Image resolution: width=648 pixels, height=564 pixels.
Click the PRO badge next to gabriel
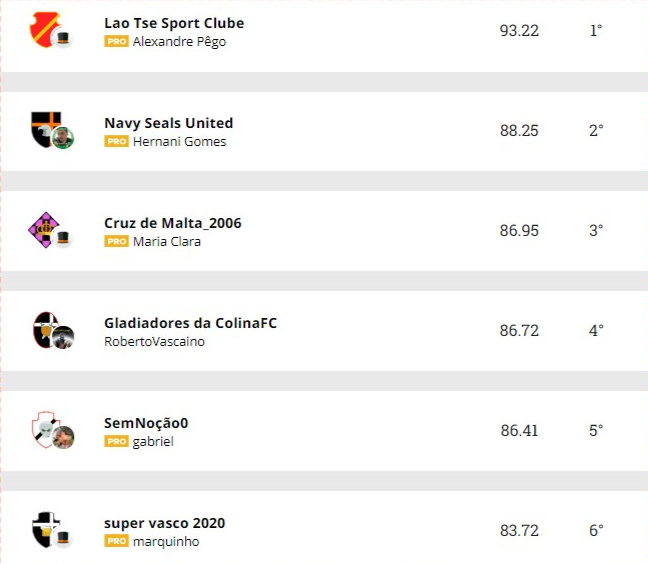click(x=116, y=442)
